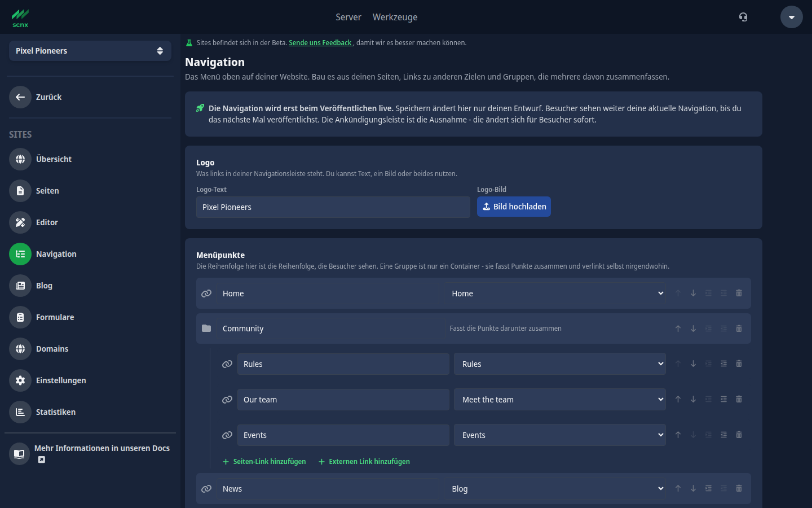The width and height of the screenshot is (812, 508).
Task: Outdent the Events item from its group
Action: 723,435
